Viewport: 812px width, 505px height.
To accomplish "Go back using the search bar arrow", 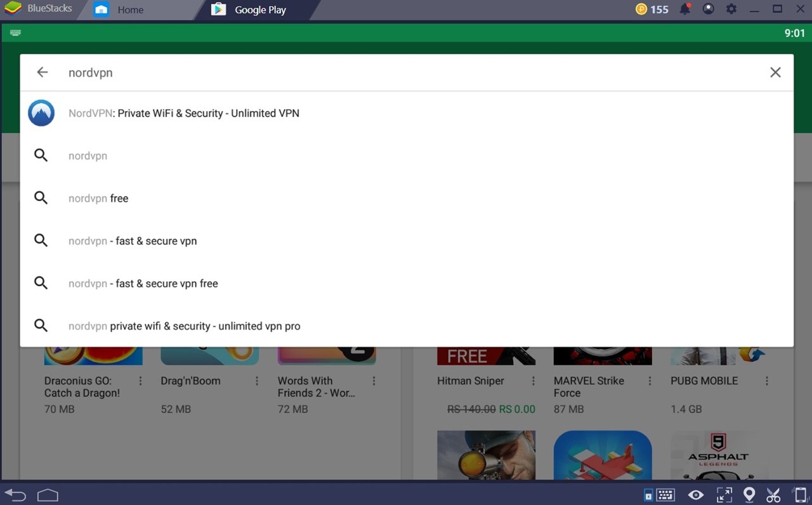I will point(43,72).
